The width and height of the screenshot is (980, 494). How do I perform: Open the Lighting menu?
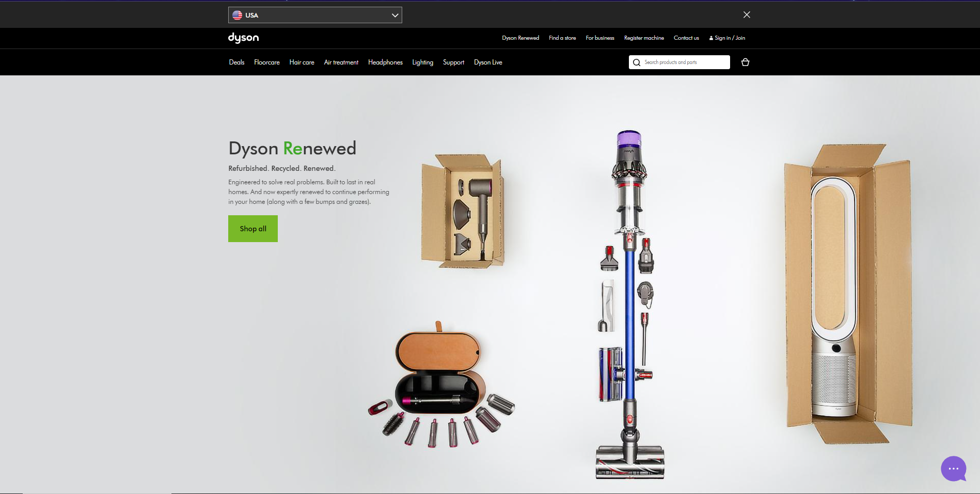[422, 62]
